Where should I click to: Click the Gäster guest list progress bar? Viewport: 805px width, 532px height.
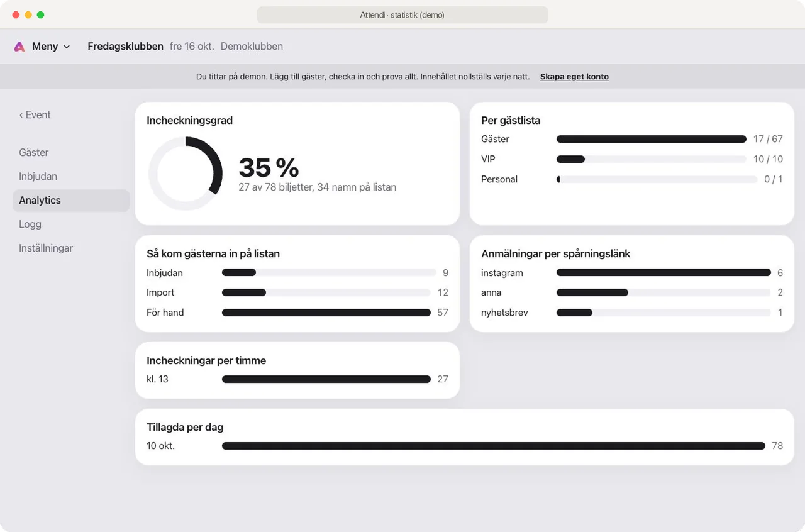[x=652, y=139]
